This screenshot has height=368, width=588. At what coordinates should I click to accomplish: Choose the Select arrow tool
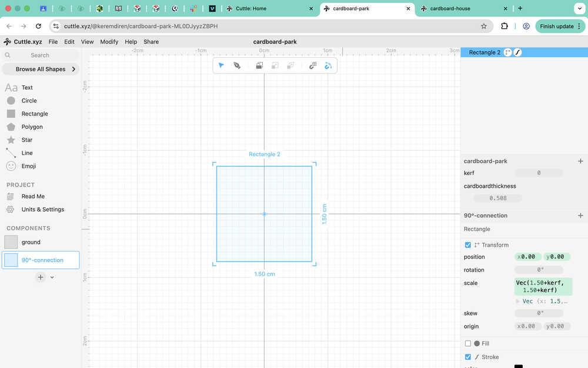[221, 65]
